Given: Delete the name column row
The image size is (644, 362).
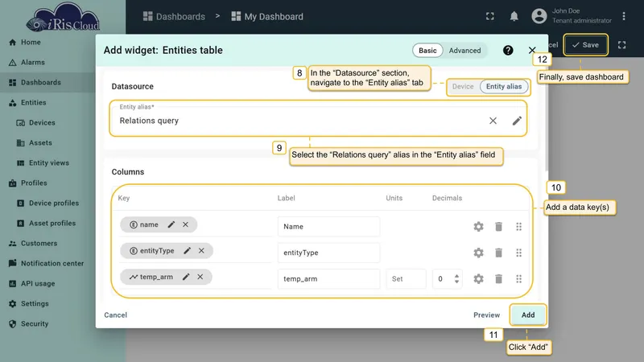Looking at the screenshot, I should pyautogui.click(x=498, y=227).
